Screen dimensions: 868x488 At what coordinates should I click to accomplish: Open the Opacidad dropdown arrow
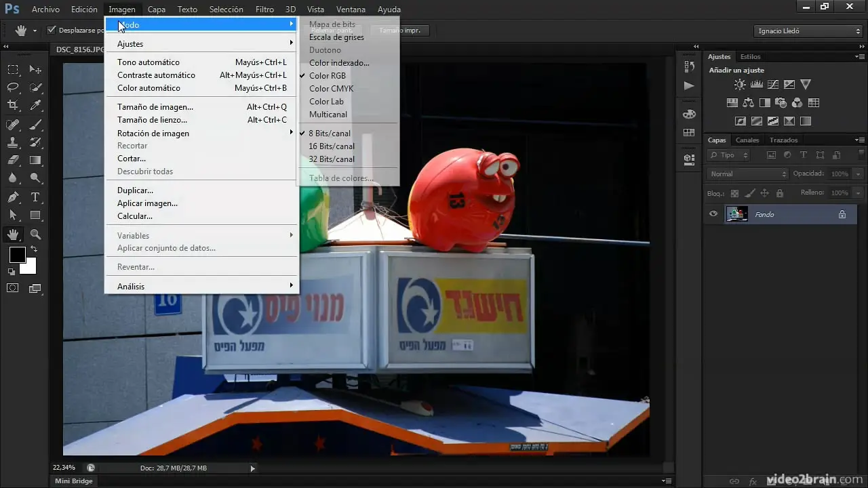click(x=859, y=174)
